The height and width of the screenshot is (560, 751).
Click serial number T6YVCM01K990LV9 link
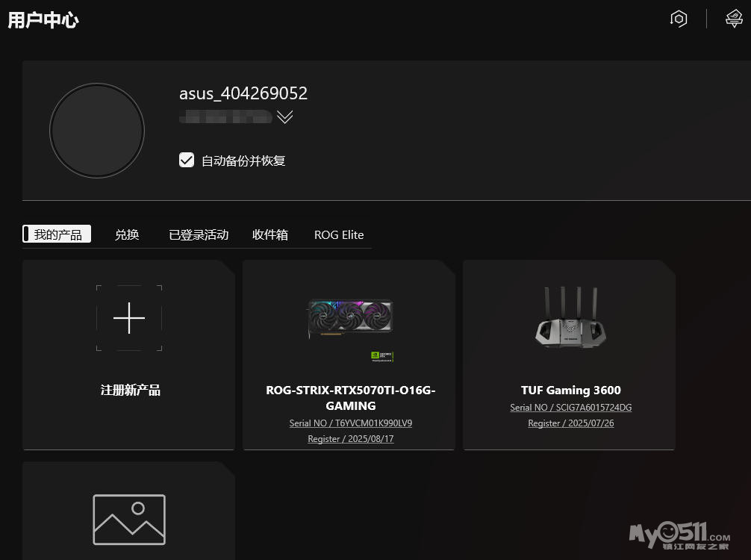click(350, 423)
